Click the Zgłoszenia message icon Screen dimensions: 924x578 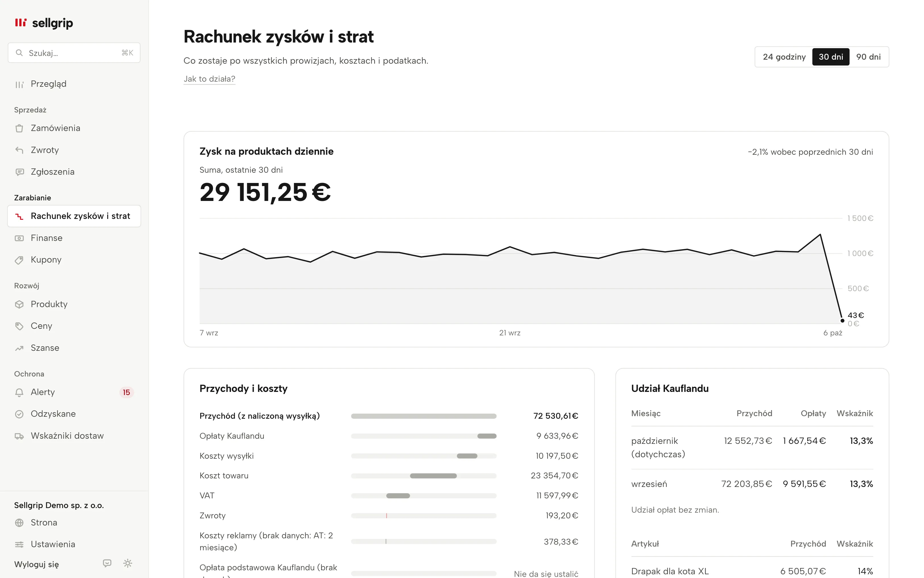pyautogui.click(x=19, y=172)
